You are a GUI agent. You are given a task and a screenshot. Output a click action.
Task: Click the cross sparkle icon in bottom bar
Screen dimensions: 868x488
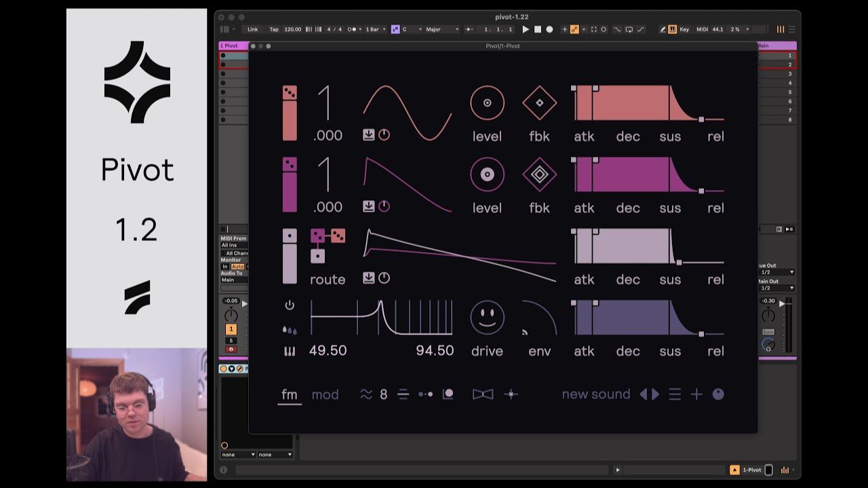(x=511, y=394)
